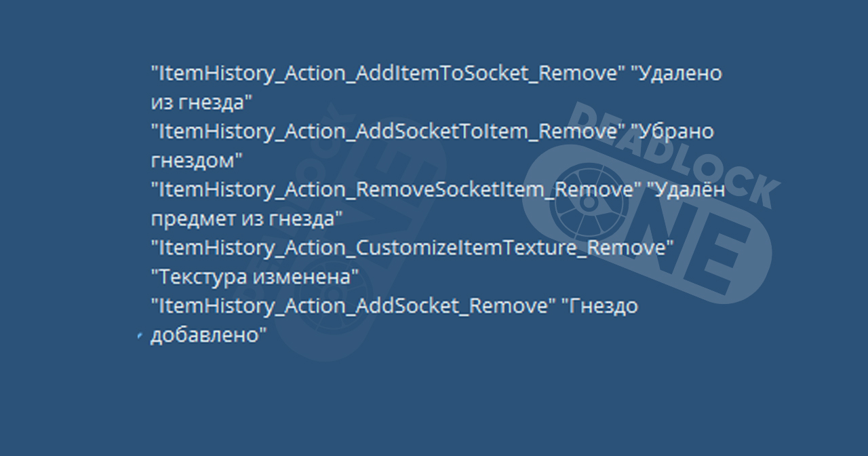868x456 pixels.
Task: Click the small blue mark beside добавлено
Action: click(140, 337)
